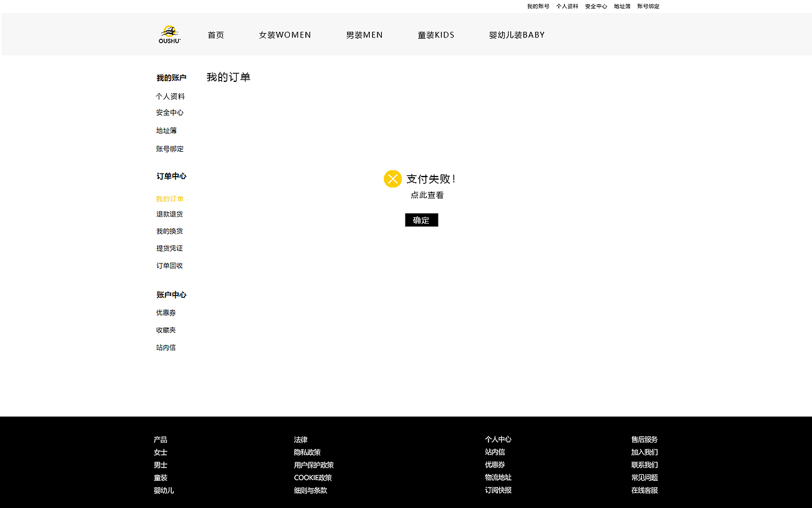The height and width of the screenshot is (508, 812).
Task: Open 提货凭证 from 订单中心
Action: [x=169, y=248]
